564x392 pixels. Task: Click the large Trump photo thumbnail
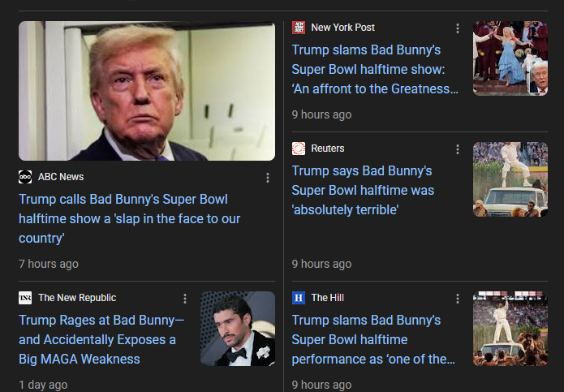tap(147, 91)
